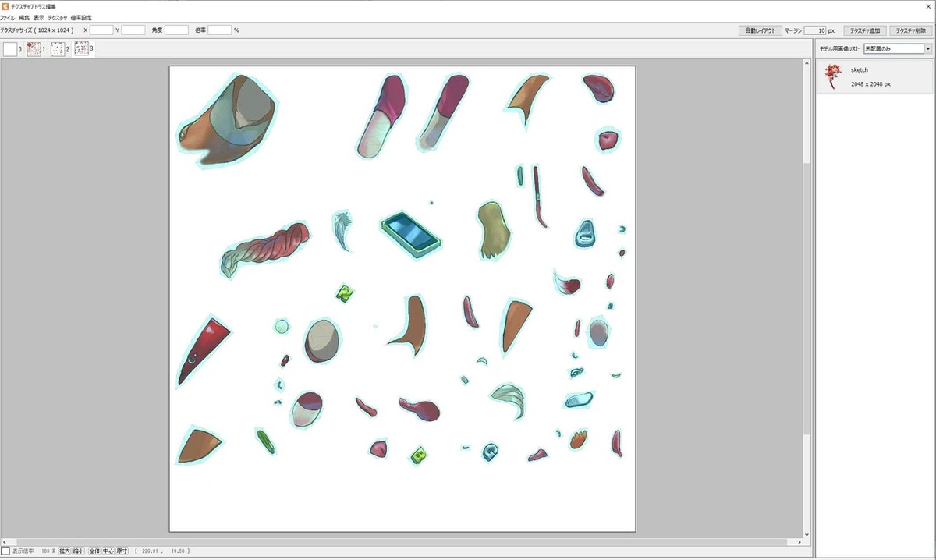
Task: Select the blue smartphone texture piece
Action: [412, 233]
